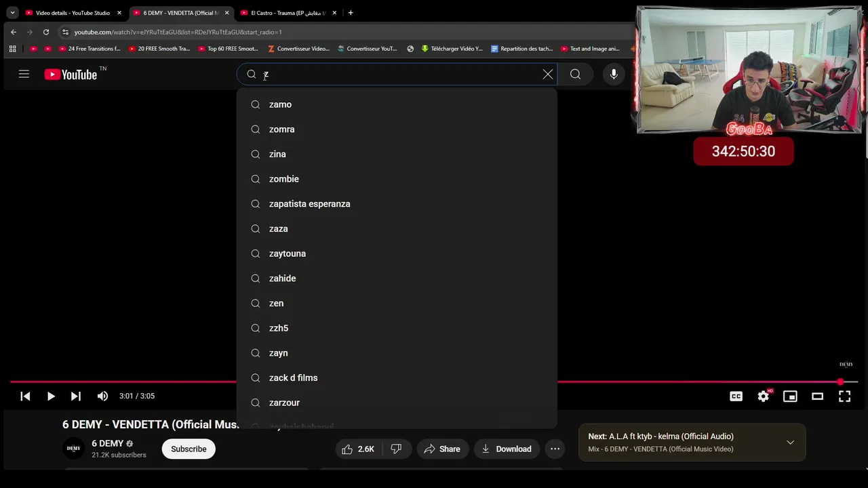Viewport: 868px width, 488px height.
Task: Open 'Text and Image ani...' bookmark
Action: [590, 49]
